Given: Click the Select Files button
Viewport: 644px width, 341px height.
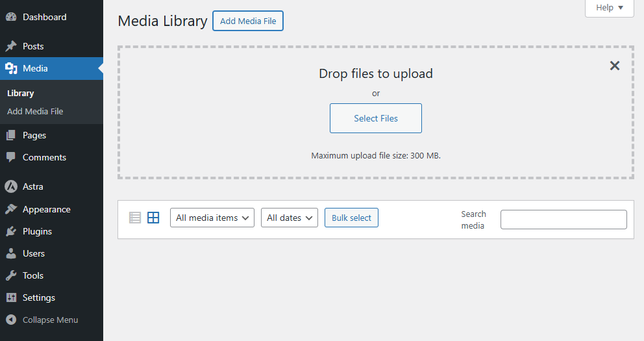Looking at the screenshot, I should pyautogui.click(x=376, y=118).
